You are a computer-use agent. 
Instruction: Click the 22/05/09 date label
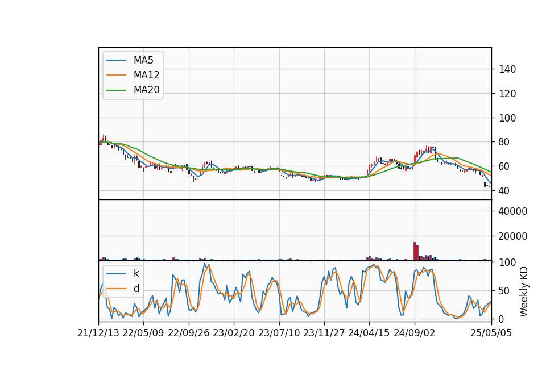[x=143, y=333]
